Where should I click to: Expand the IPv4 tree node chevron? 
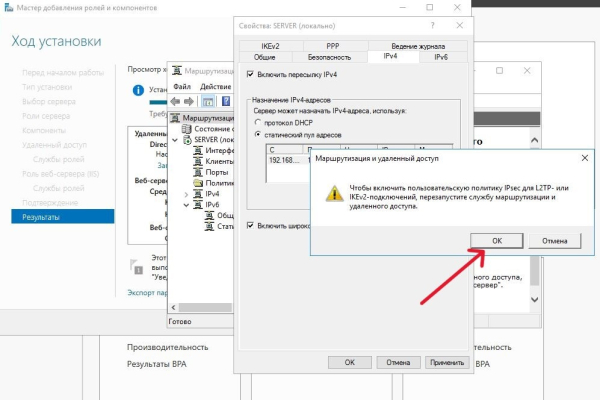pyautogui.click(x=186, y=194)
